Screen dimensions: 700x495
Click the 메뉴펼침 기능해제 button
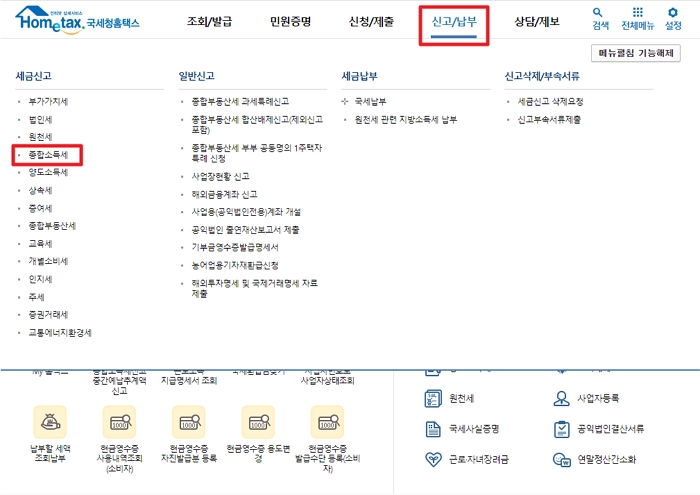(x=636, y=53)
